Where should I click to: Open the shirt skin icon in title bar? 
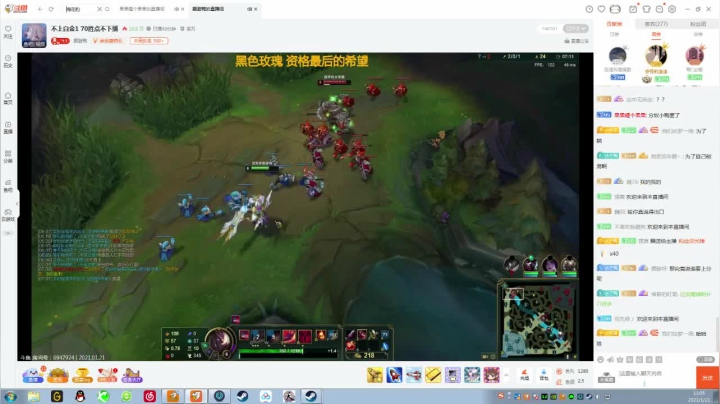pos(647,9)
